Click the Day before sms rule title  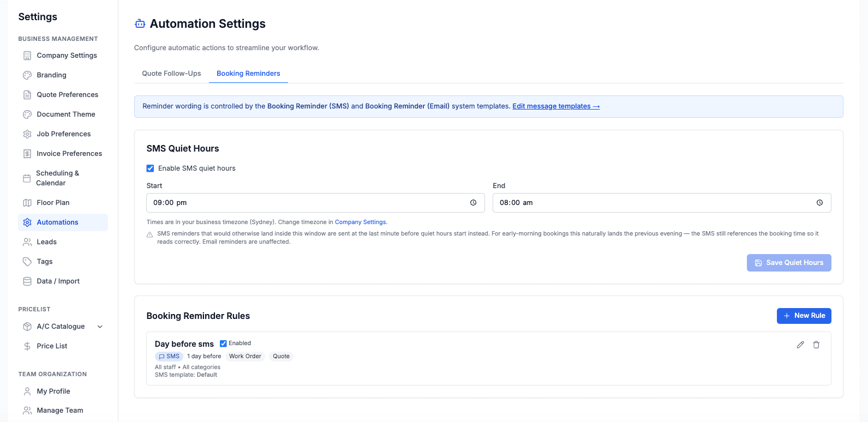pos(184,344)
